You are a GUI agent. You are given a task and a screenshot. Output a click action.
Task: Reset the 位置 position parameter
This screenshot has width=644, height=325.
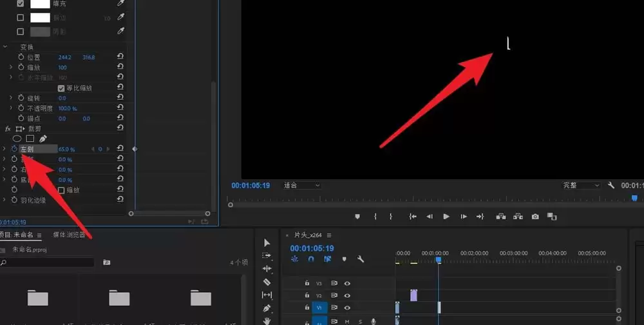pyautogui.click(x=120, y=57)
